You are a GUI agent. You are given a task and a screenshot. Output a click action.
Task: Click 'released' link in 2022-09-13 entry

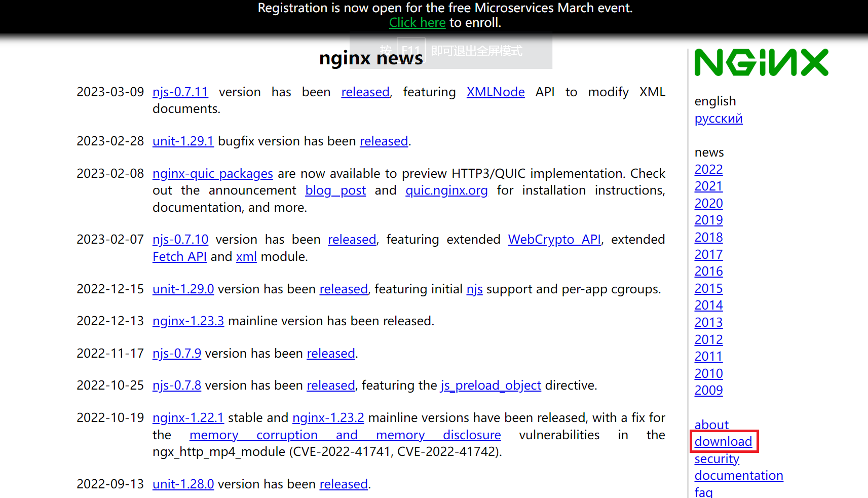(344, 484)
